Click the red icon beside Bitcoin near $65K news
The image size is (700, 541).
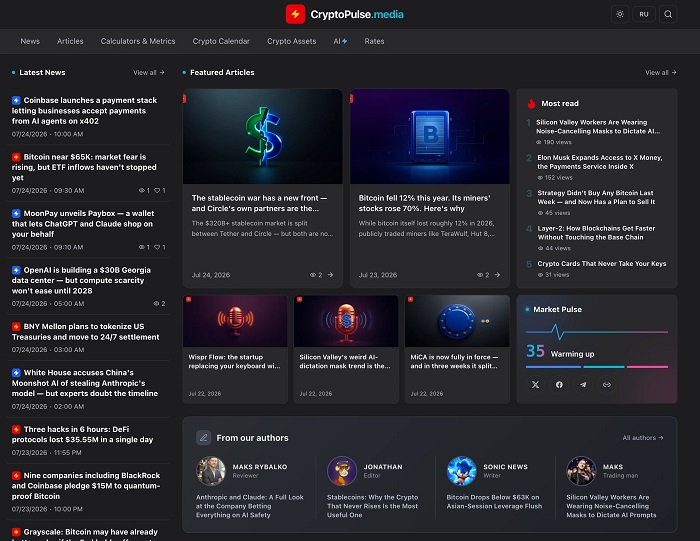tap(16, 157)
